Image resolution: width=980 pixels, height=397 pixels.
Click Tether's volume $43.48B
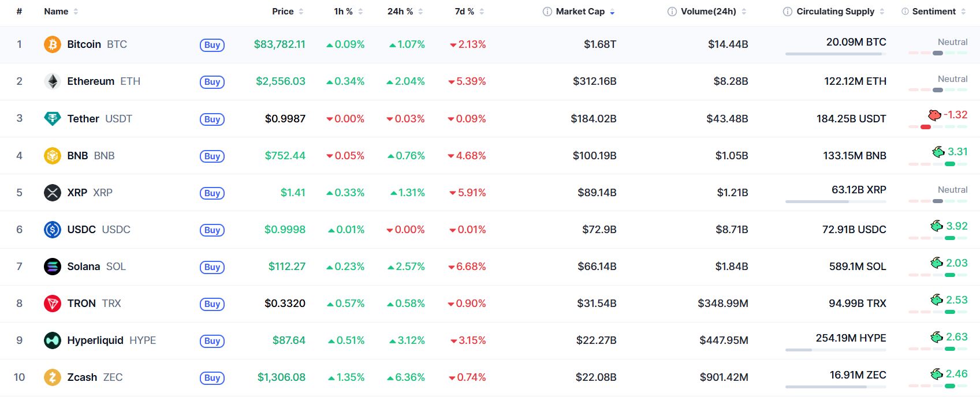(x=727, y=118)
